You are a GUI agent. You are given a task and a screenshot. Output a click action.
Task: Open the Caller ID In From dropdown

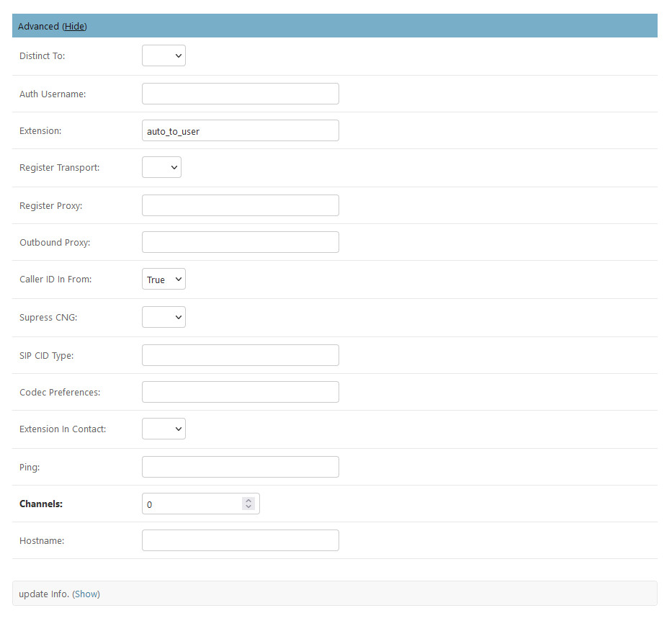[x=163, y=280]
